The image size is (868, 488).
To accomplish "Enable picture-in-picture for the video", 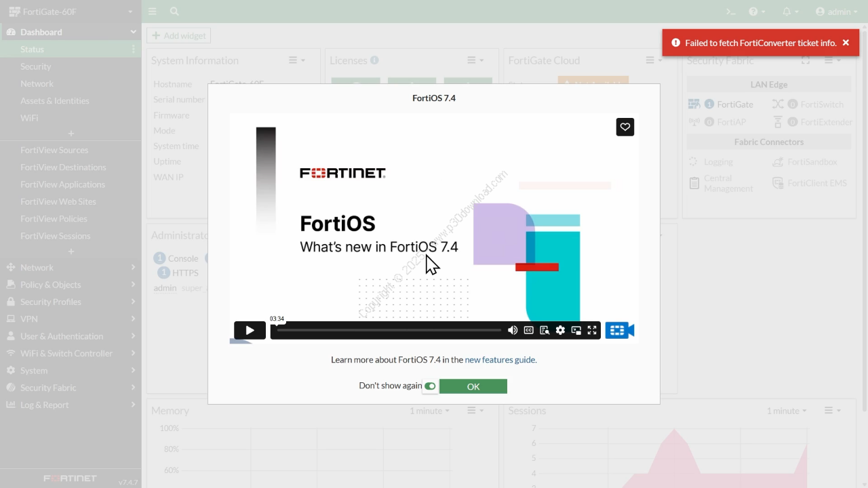I will coord(576,330).
